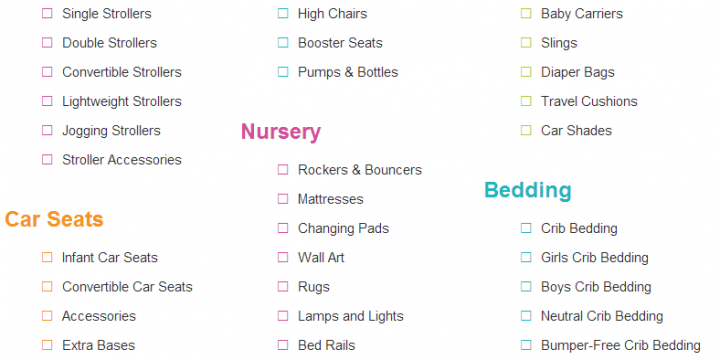Click the Lamps and Lights label
Image resolution: width=720 pixels, height=360 pixels.
pos(351,316)
